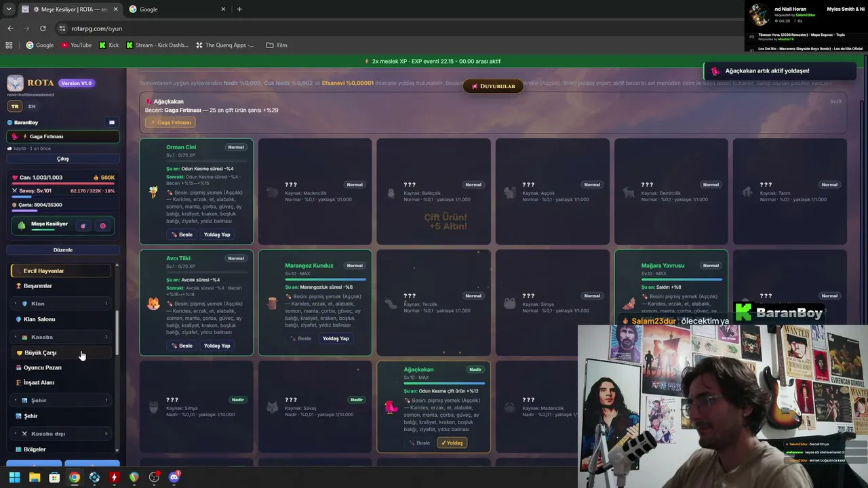Click the Yoldaş button on Ağaçkakan card
The image size is (868, 488).
coord(452,443)
